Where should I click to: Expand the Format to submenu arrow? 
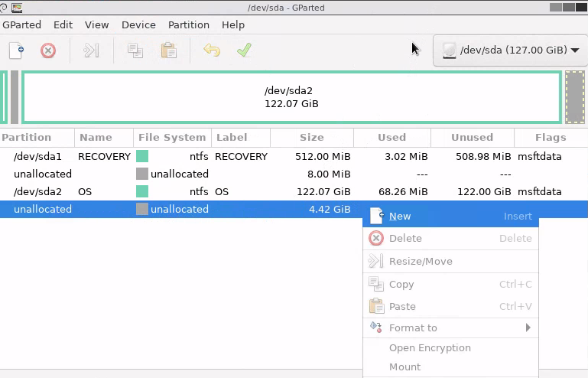(x=528, y=327)
